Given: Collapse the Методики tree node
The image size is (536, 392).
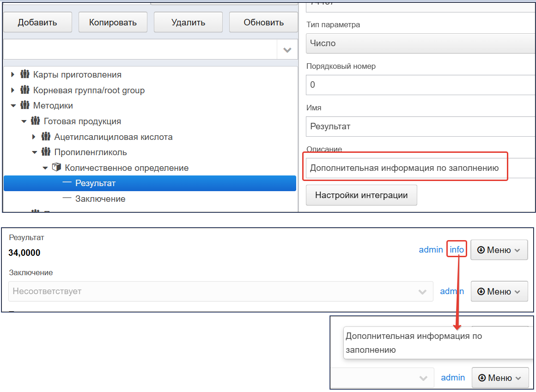Looking at the screenshot, I should (13, 106).
